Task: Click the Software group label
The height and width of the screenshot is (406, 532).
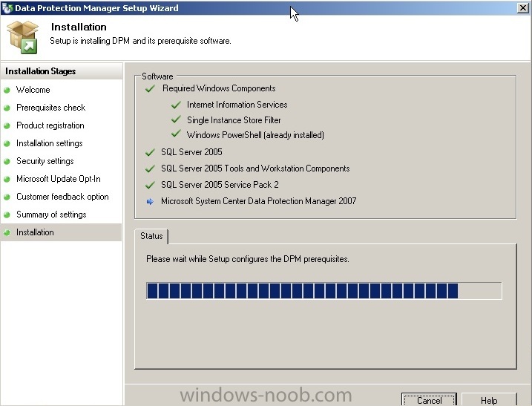Action: 157,76
